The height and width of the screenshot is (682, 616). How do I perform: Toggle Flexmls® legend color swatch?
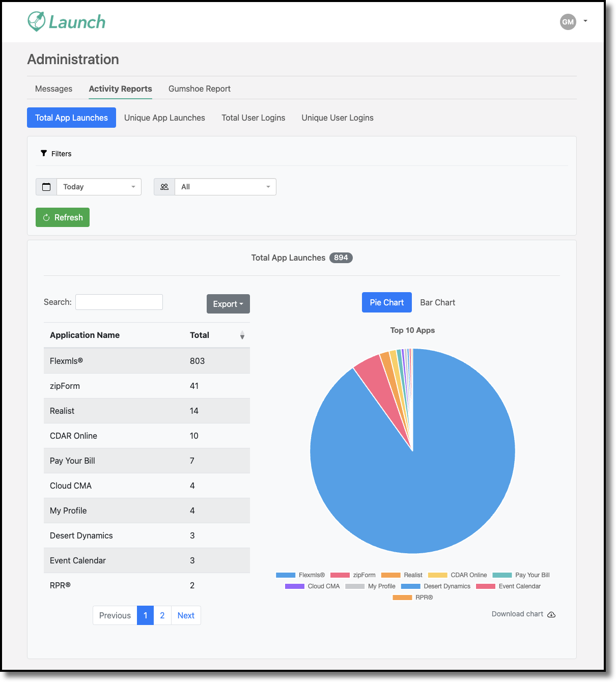pyautogui.click(x=286, y=575)
